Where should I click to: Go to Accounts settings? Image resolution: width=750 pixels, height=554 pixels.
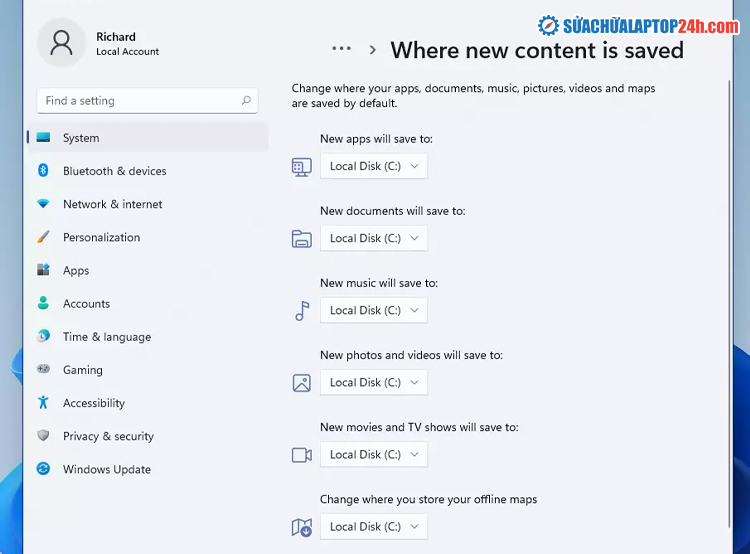tap(86, 304)
